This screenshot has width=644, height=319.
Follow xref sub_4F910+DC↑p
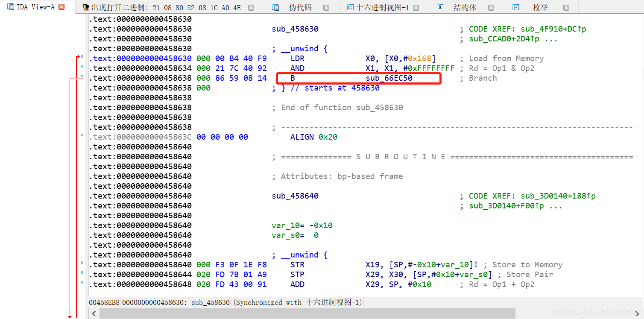point(554,29)
